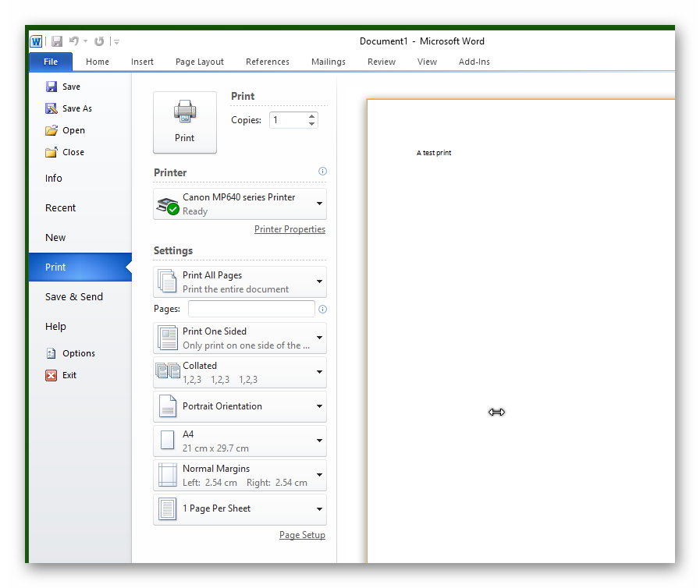Viewport: 700px width, 588px height.
Task: Expand the Portrait Orientation dropdown
Action: click(x=240, y=406)
